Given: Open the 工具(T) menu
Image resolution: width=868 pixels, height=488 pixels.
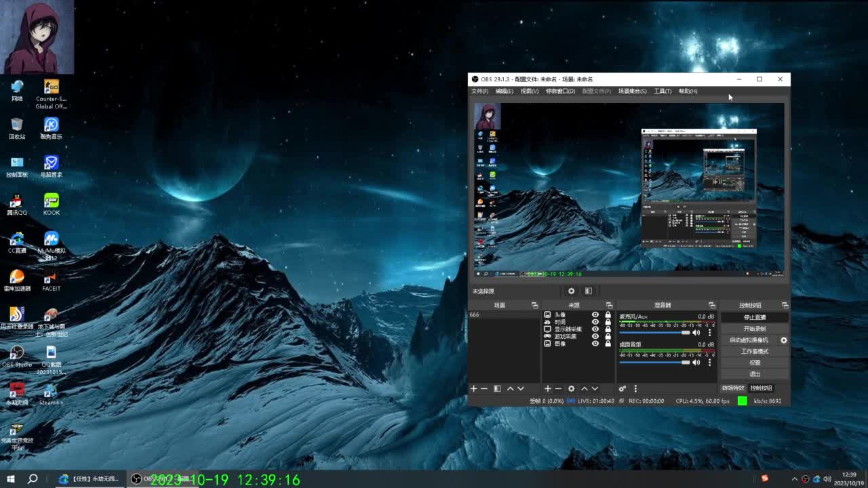Looking at the screenshot, I should tap(663, 91).
